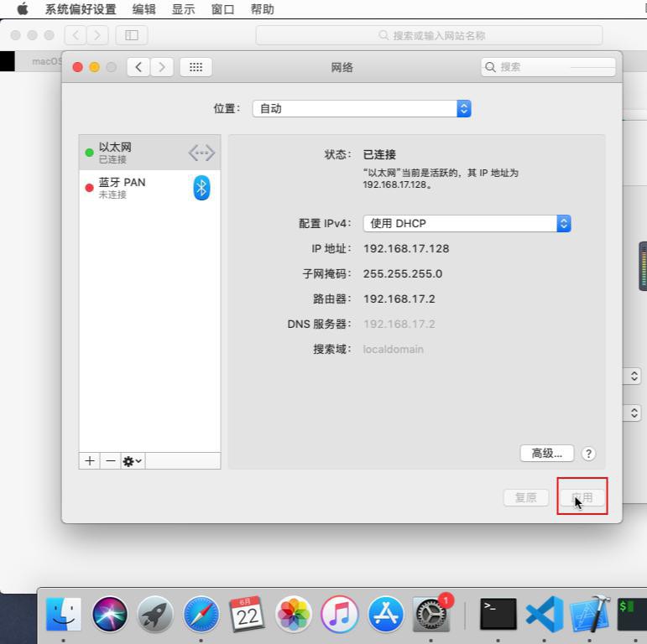The image size is (647, 644).
Task: Show all preferences grid icon
Action: point(196,67)
